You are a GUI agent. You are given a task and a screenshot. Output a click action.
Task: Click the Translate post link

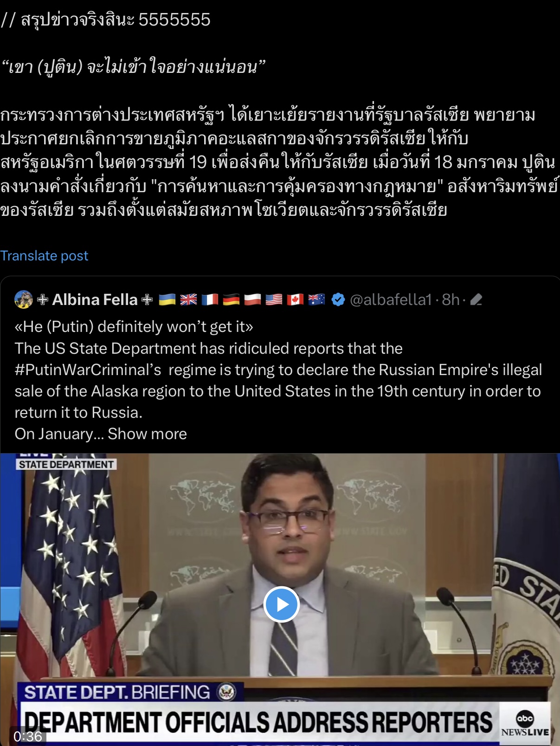tap(44, 256)
